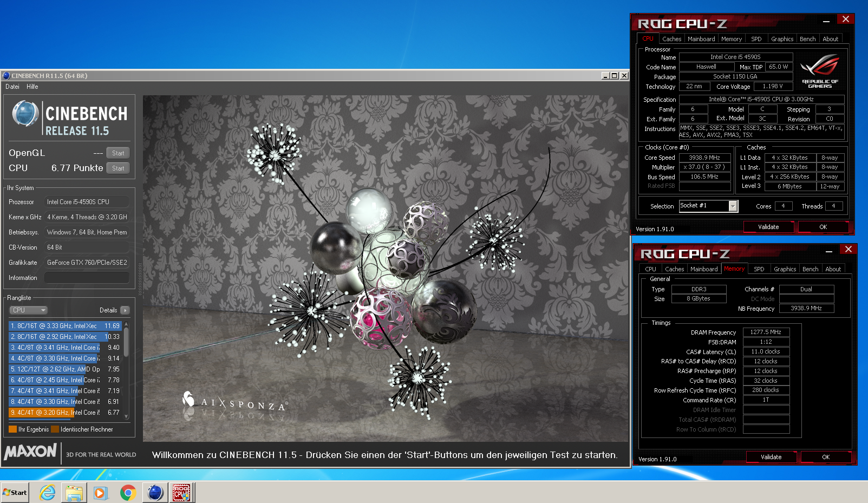Maximize the Cinebench window
The height and width of the screenshot is (503, 868).
pyautogui.click(x=614, y=76)
